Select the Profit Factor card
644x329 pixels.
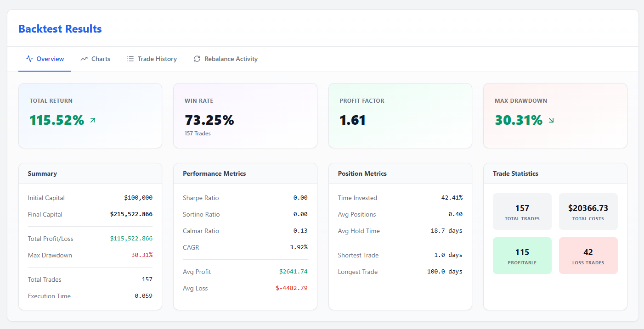pos(400,116)
